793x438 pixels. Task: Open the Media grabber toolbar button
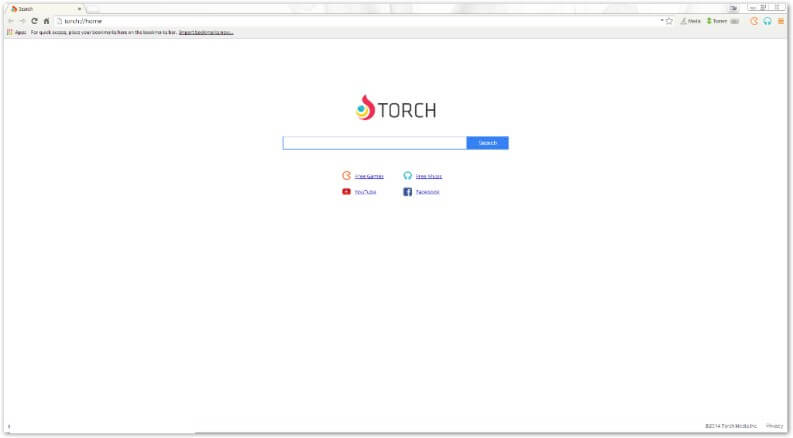(691, 21)
